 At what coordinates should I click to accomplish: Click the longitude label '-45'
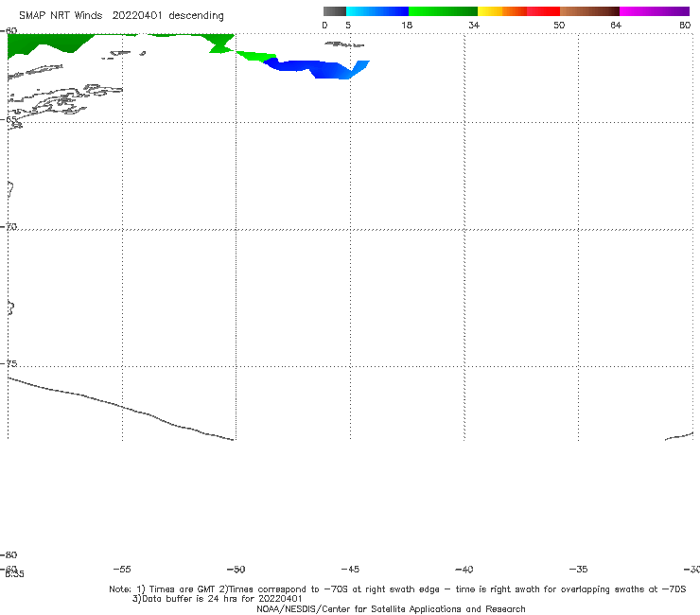point(350,569)
